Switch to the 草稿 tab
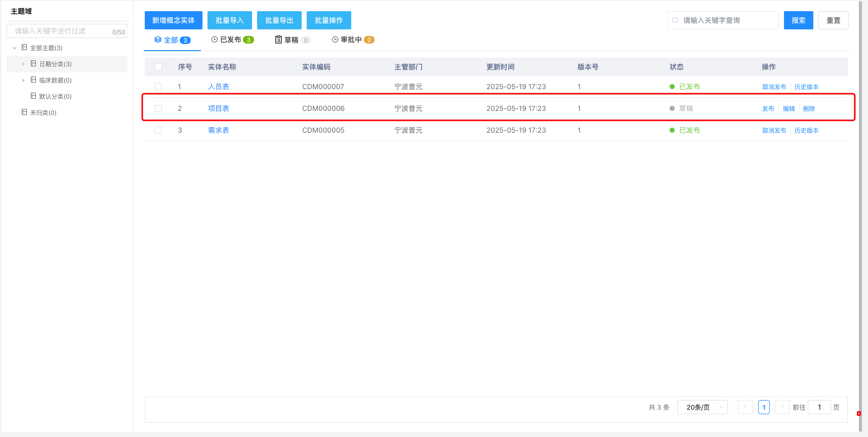The width and height of the screenshot is (868, 437). (x=292, y=40)
